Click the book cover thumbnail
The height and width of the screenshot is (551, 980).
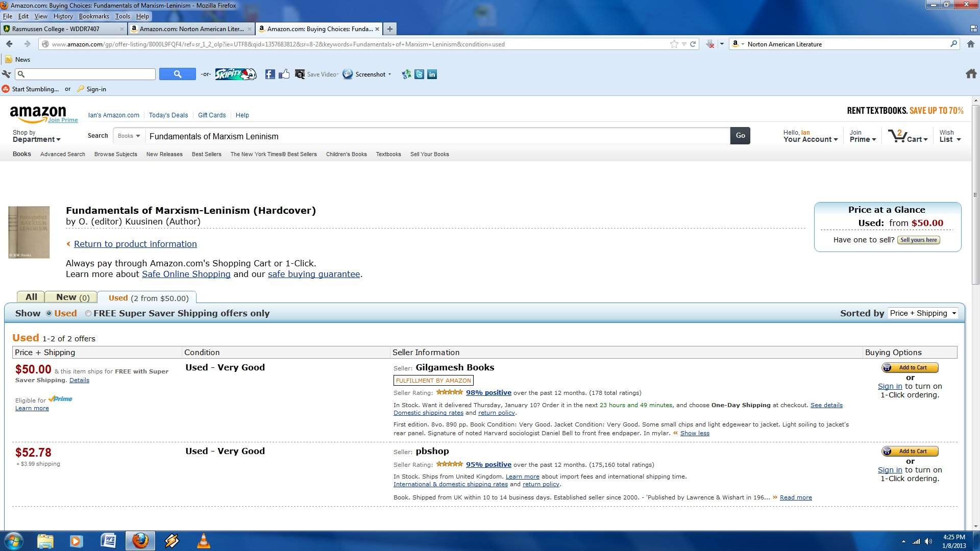pos(29,232)
